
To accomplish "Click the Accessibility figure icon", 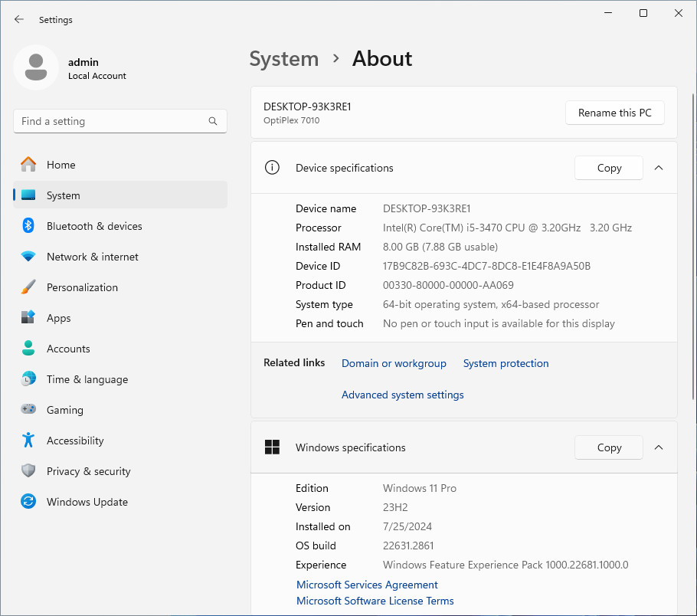I will (28, 441).
